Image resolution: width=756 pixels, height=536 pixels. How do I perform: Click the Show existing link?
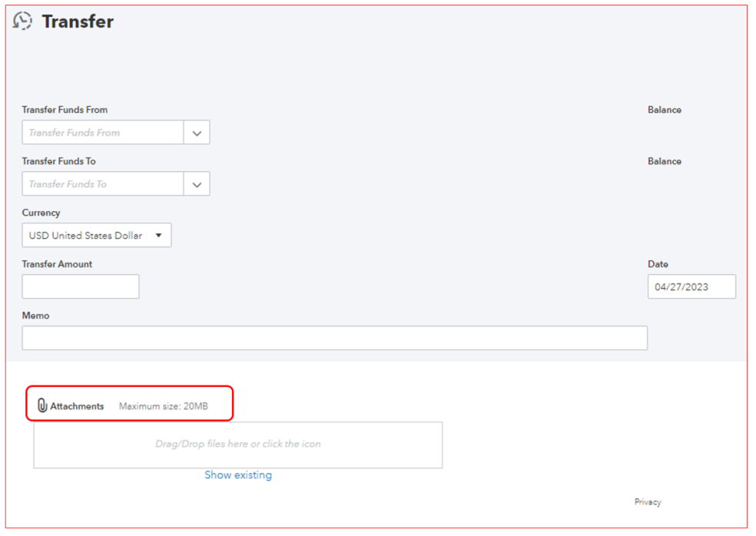click(238, 475)
